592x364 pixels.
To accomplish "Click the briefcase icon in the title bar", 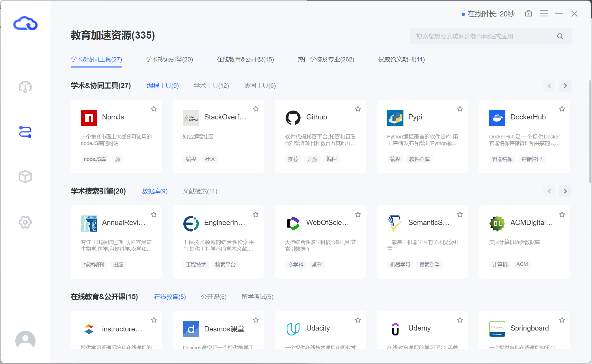I will [529, 14].
